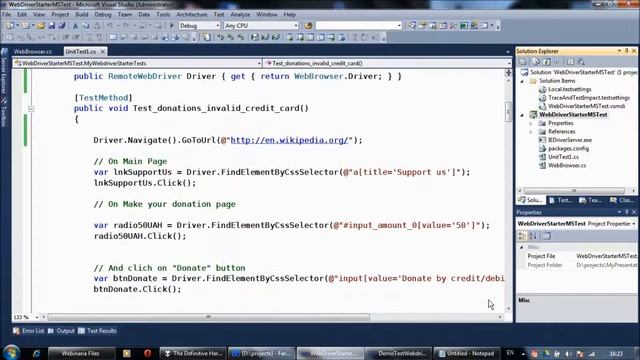
Task: Click Show All Files in Solution Explorer toolbar
Action: [x=536, y=62]
